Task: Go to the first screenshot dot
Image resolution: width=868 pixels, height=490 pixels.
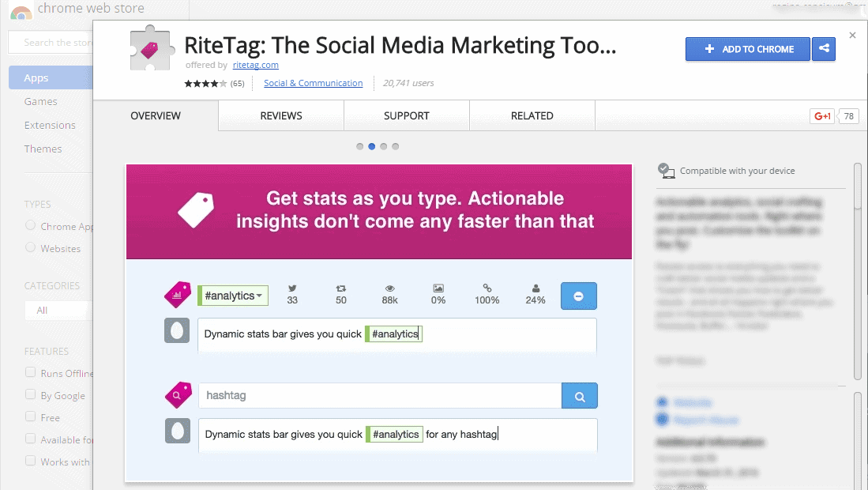Action: (x=360, y=147)
